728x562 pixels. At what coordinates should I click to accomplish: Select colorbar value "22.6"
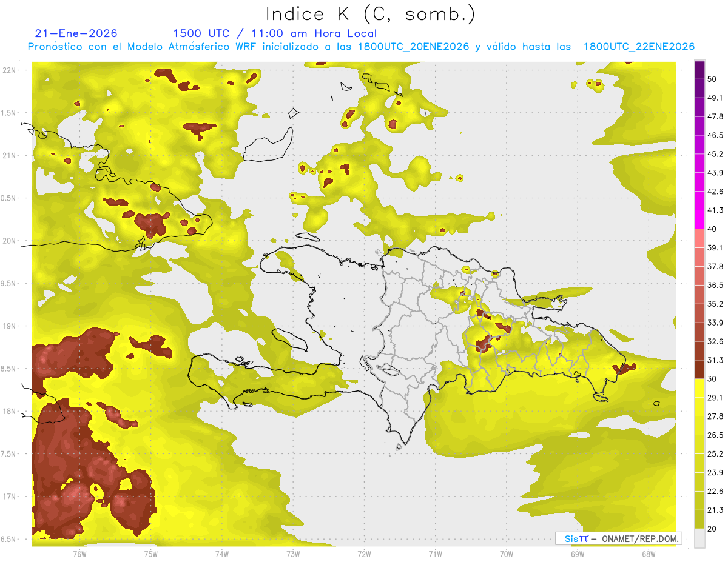point(715,491)
